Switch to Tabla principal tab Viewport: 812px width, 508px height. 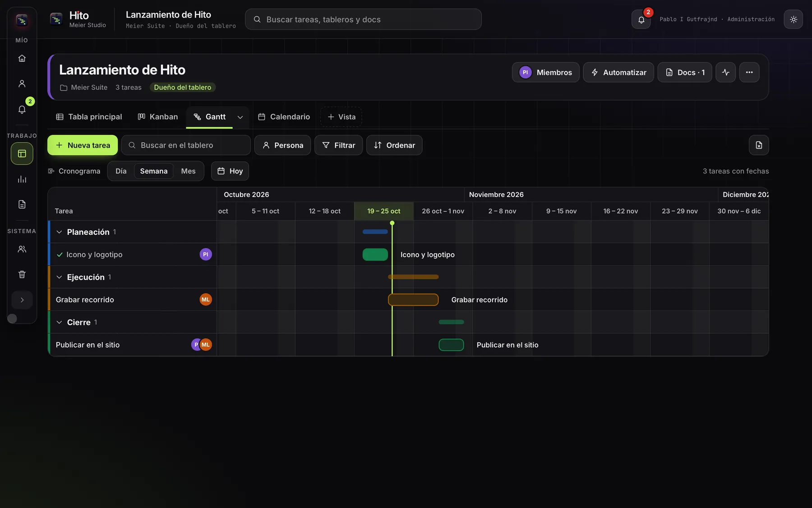point(89,117)
